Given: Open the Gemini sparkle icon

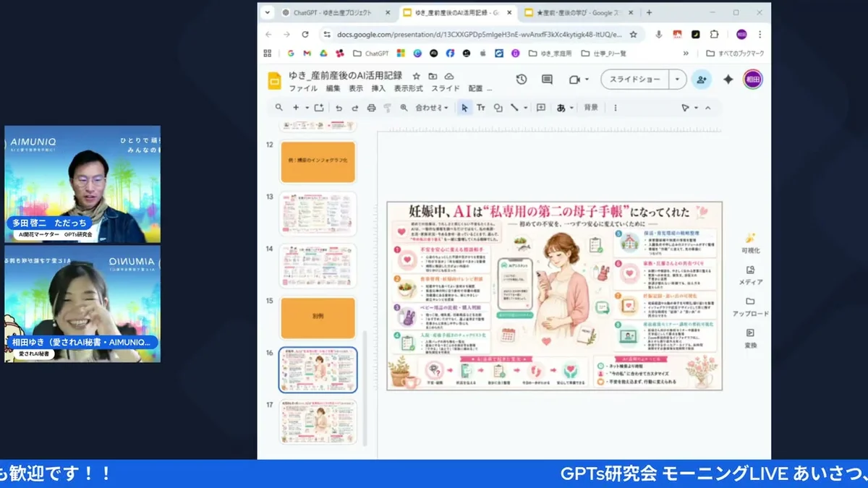Looking at the screenshot, I should coord(728,80).
